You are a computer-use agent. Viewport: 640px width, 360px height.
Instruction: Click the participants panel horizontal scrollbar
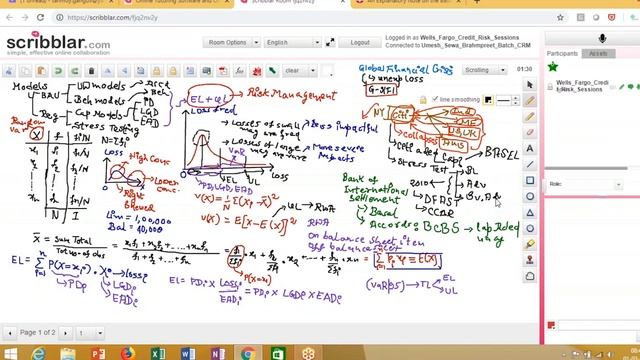tap(586, 168)
